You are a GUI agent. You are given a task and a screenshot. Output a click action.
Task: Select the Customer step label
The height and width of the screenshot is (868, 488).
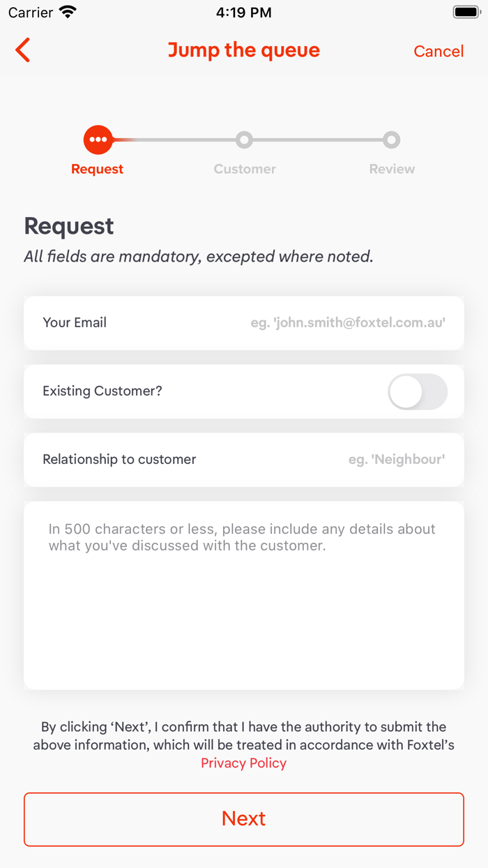coord(245,169)
